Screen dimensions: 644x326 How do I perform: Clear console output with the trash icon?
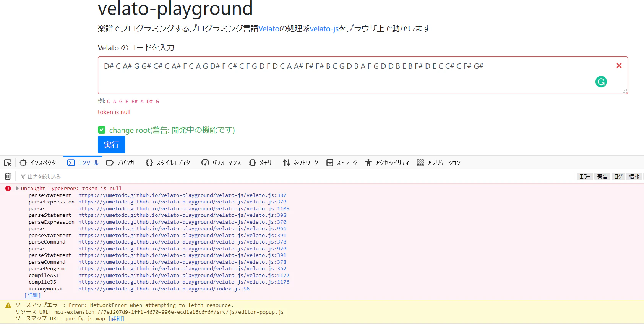(8, 176)
